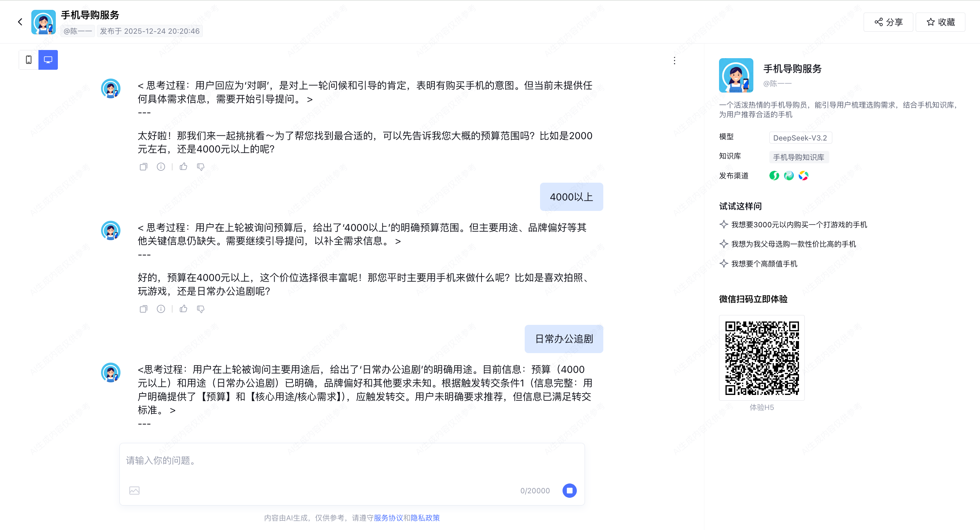
Task: Thumbs up the second reply about usage
Action: tap(183, 309)
